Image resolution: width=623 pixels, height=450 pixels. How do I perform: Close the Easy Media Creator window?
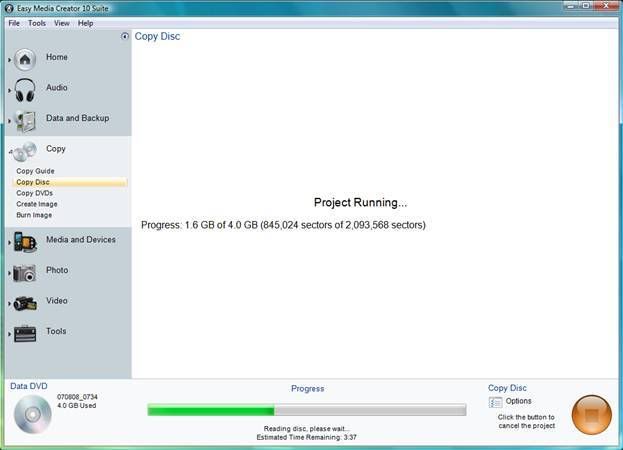click(606, 6)
